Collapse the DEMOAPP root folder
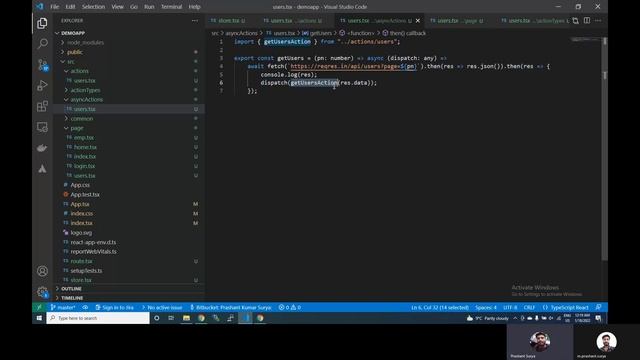This screenshot has width=640, height=360. (x=130, y=33)
